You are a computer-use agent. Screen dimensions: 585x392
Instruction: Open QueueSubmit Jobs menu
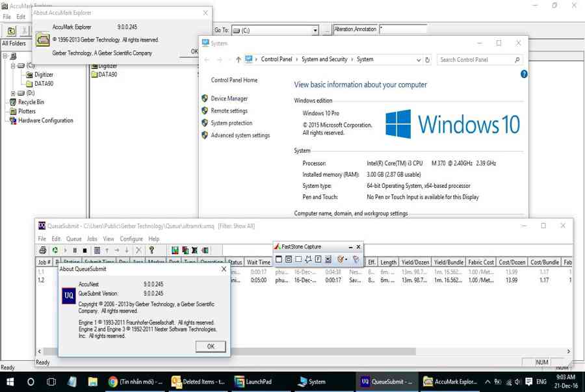tap(92, 239)
